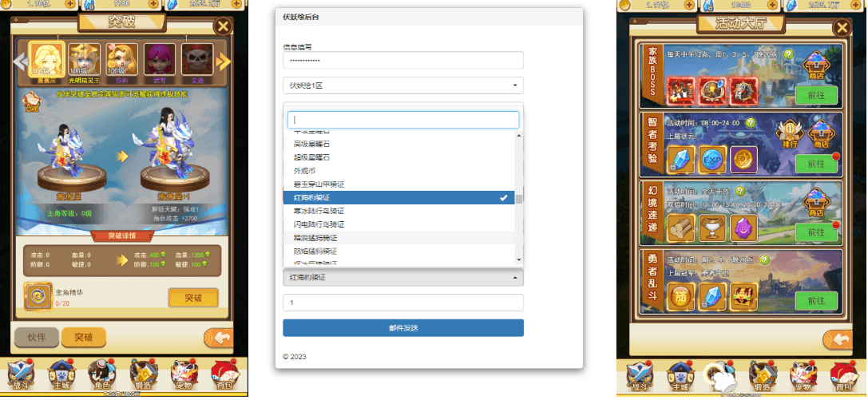868x400 pixels.
Task: Open 锻造 in the left game's bottom bar
Action: [143, 374]
